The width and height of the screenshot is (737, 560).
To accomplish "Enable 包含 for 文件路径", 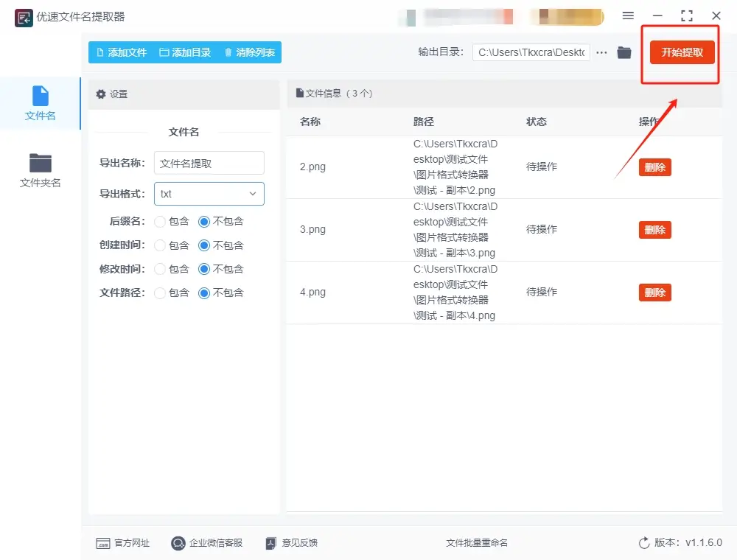I will click(160, 293).
